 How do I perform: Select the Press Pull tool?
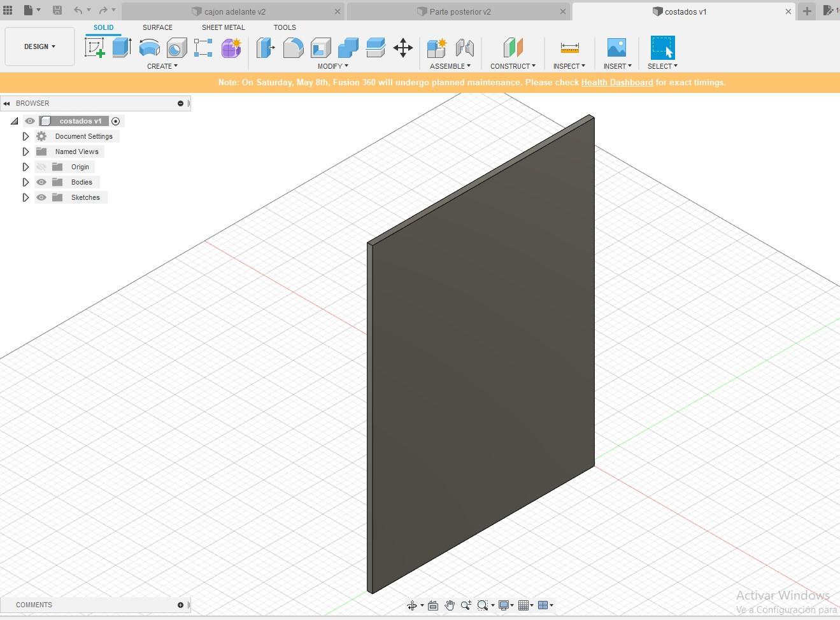[x=266, y=48]
